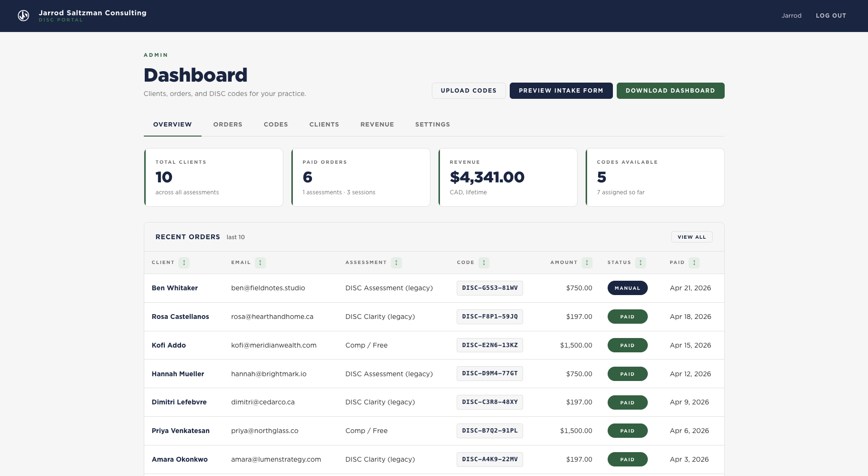The image size is (868, 476).
Task: Open the Revenue tab
Action: [x=377, y=125]
